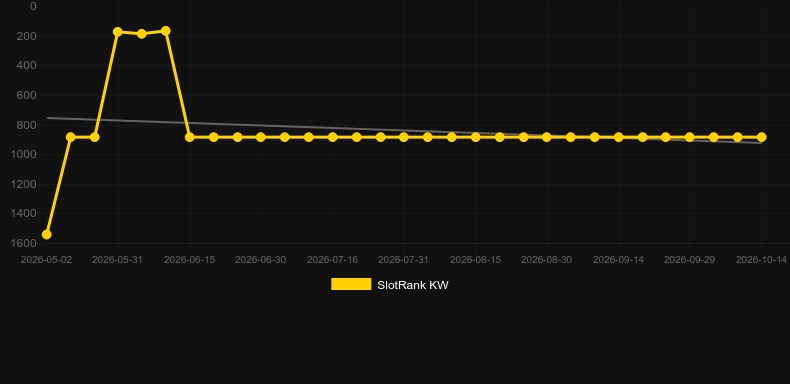Screen dimensions: 790x384
Task: Click the x-axis label 2026-09-29
Action: pyautogui.click(x=690, y=260)
